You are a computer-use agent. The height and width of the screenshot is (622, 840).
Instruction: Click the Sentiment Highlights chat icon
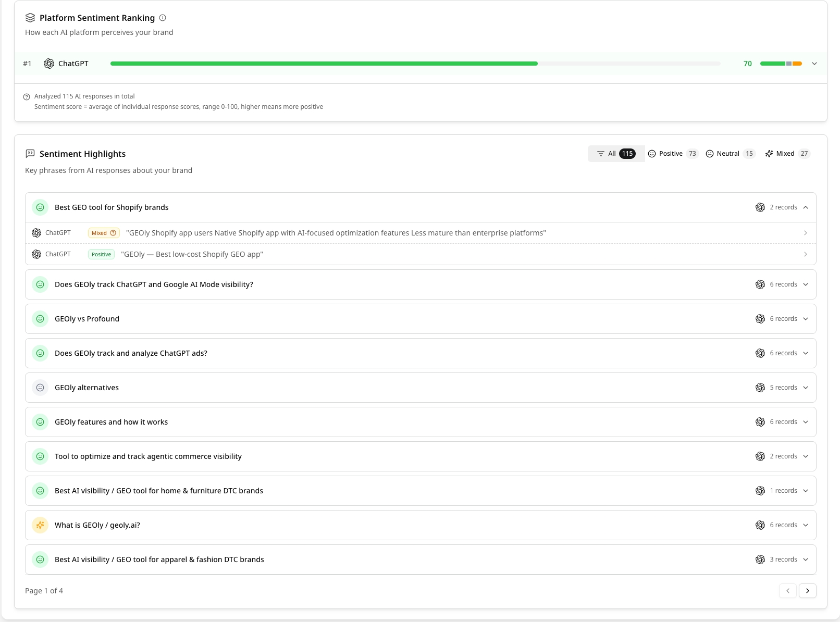pos(30,154)
